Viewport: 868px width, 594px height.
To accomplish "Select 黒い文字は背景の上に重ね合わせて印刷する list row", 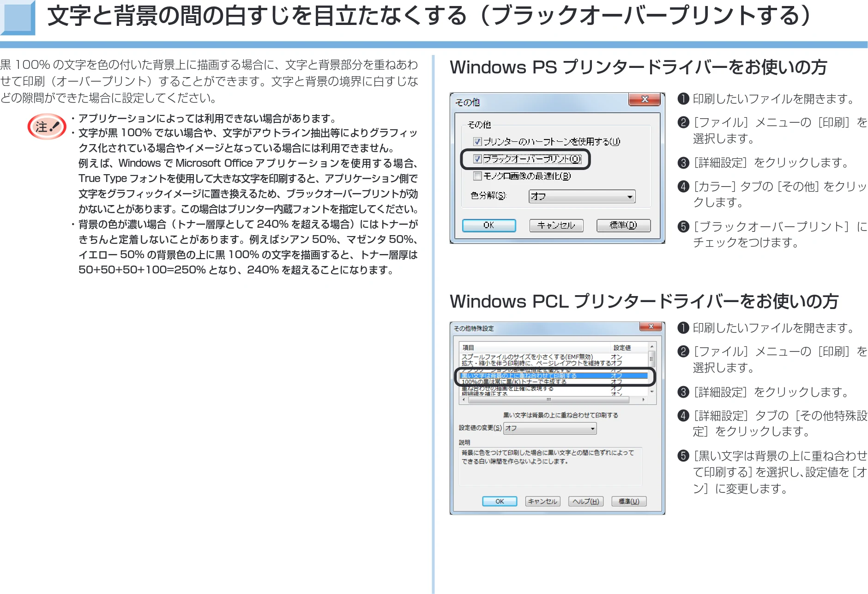I will coord(553,376).
